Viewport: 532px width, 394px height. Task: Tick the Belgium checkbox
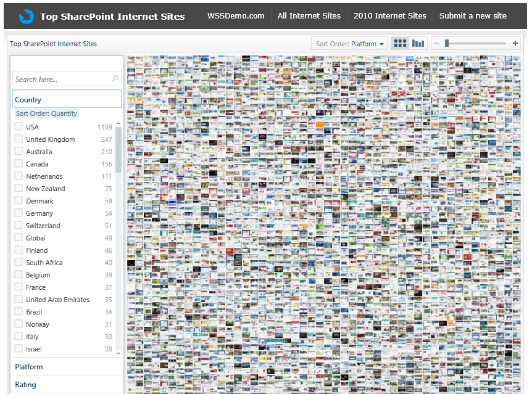tap(19, 275)
